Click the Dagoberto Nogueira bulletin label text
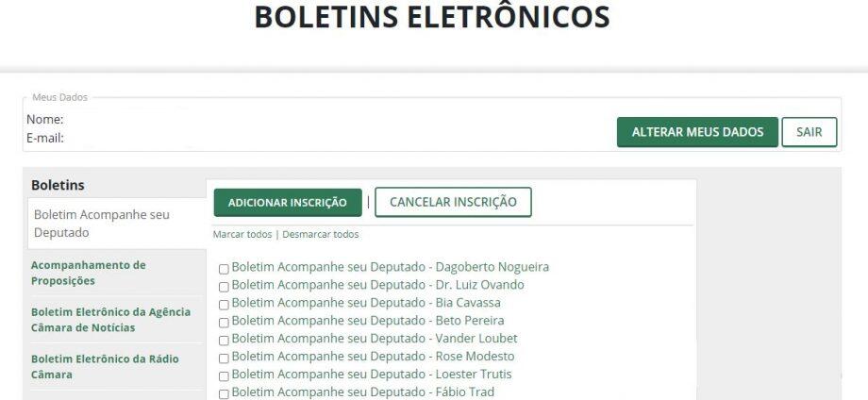 click(391, 267)
